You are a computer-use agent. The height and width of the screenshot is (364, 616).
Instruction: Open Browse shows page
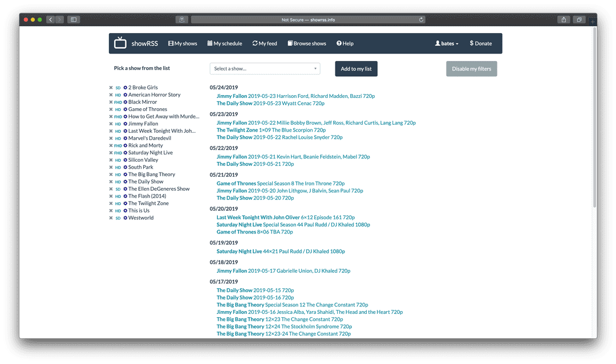pyautogui.click(x=307, y=43)
